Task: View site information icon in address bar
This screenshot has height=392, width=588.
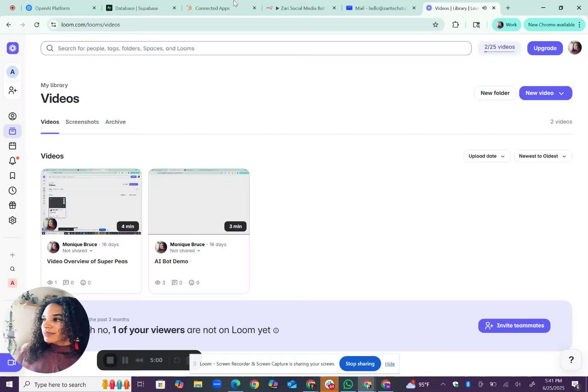Action: (x=53, y=25)
